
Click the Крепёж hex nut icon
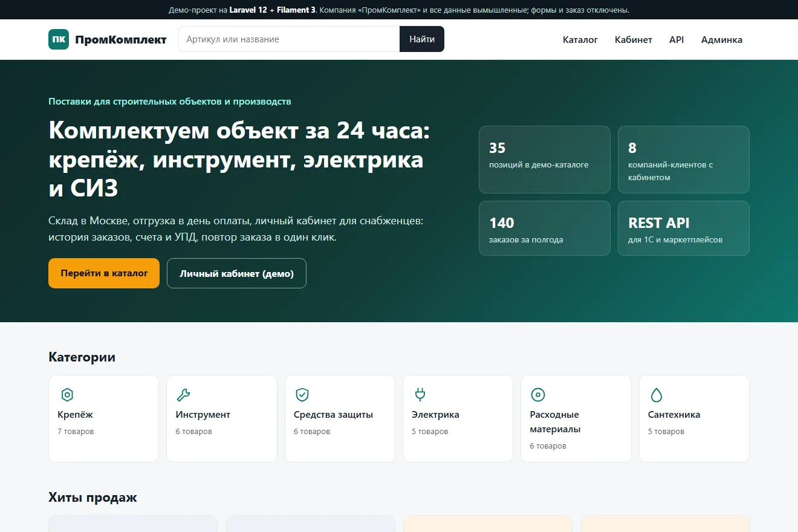(67, 395)
